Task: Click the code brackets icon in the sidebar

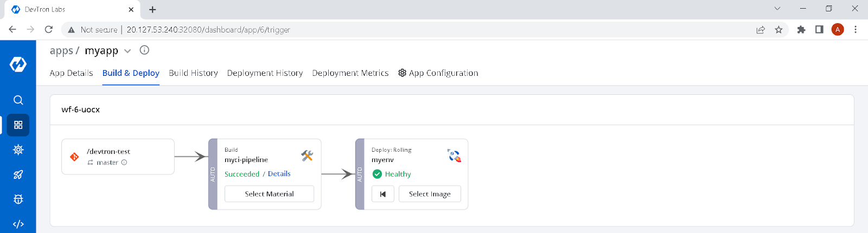Action: tap(18, 224)
